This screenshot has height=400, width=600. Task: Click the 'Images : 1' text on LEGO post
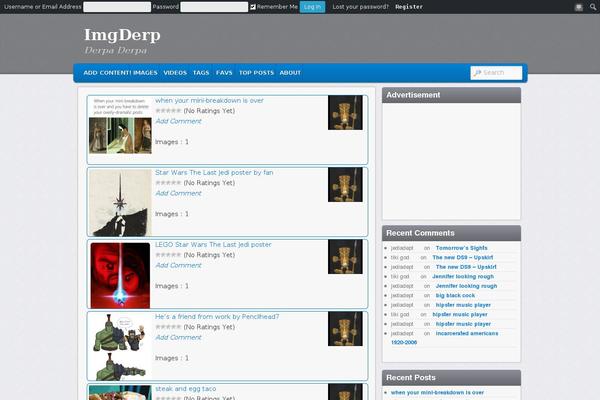[x=172, y=286]
